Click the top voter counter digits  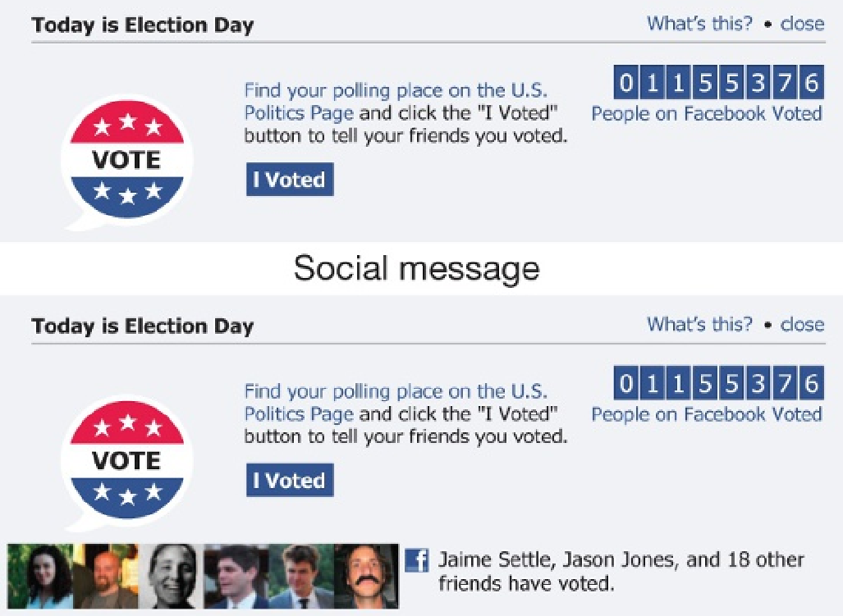coord(717,83)
